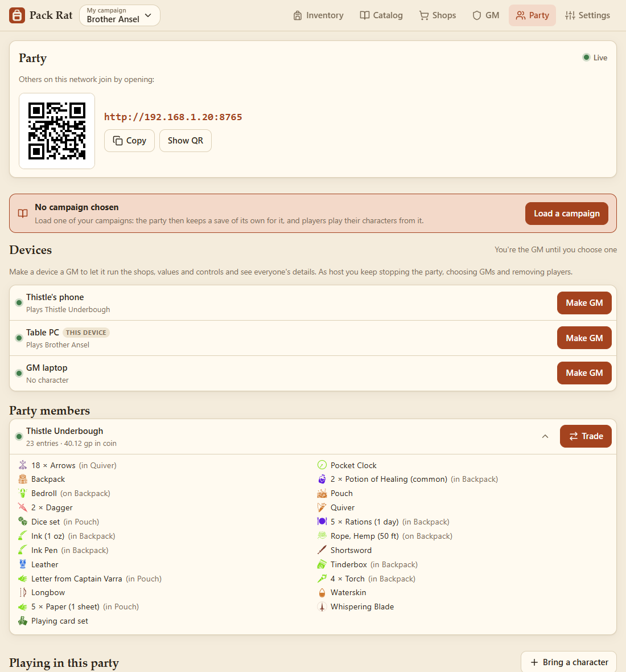Click the Pocket Clock item icon
The width and height of the screenshot is (626, 672).
point(322,465)
